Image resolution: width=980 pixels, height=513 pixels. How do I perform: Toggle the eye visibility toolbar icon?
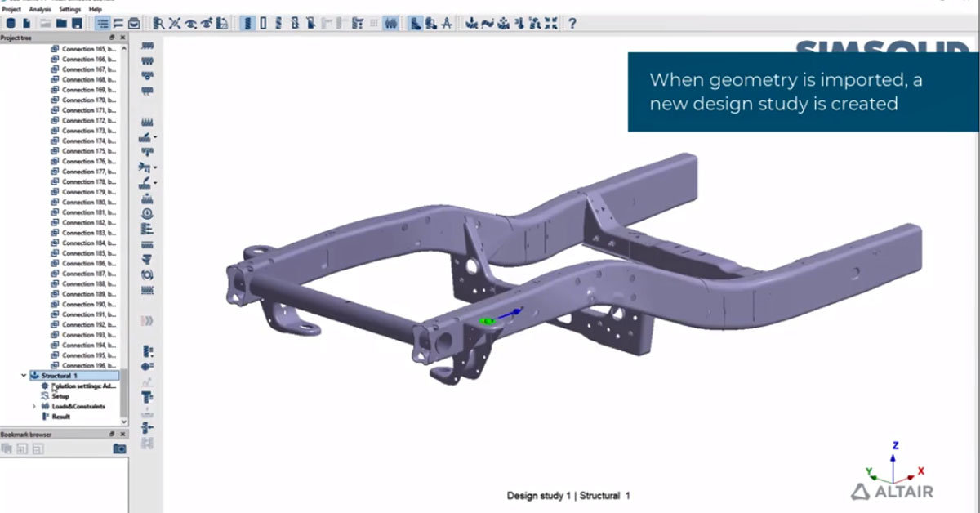pyautogui.click(x=189, y=24)
